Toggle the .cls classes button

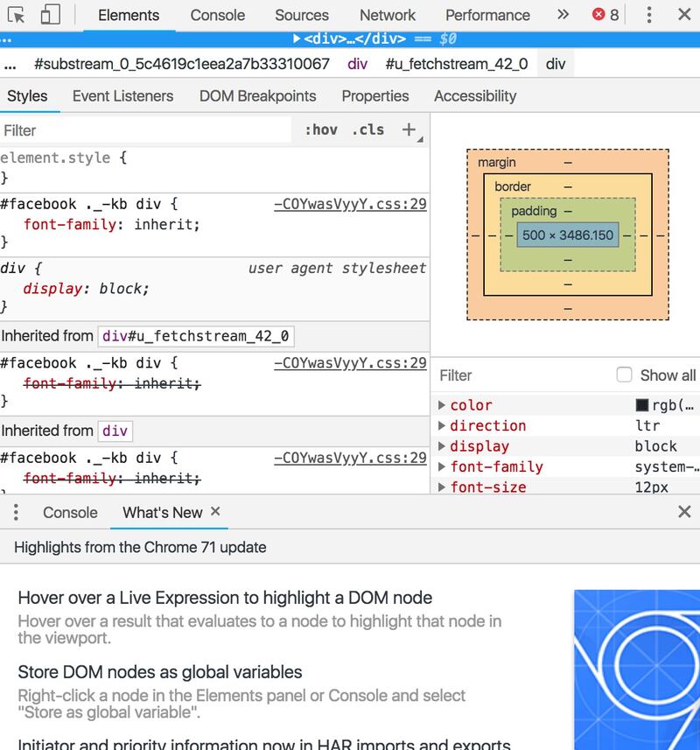[367, 130]
